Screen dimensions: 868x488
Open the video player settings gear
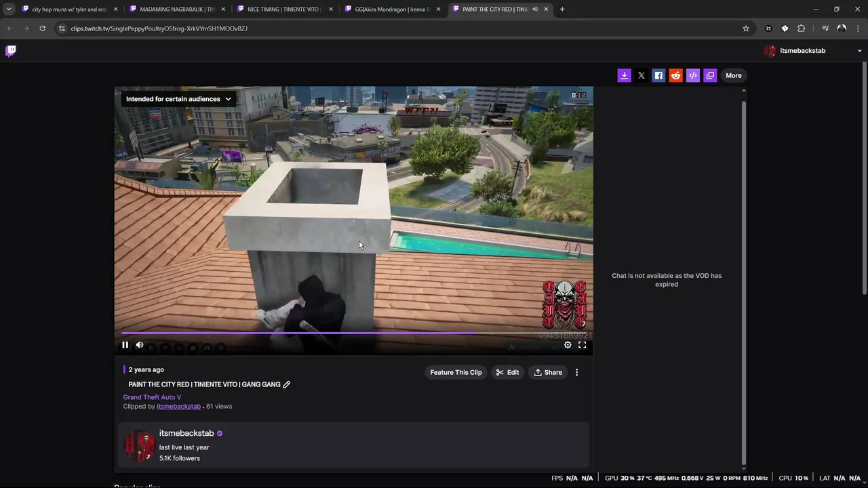[x=568, y=345]
